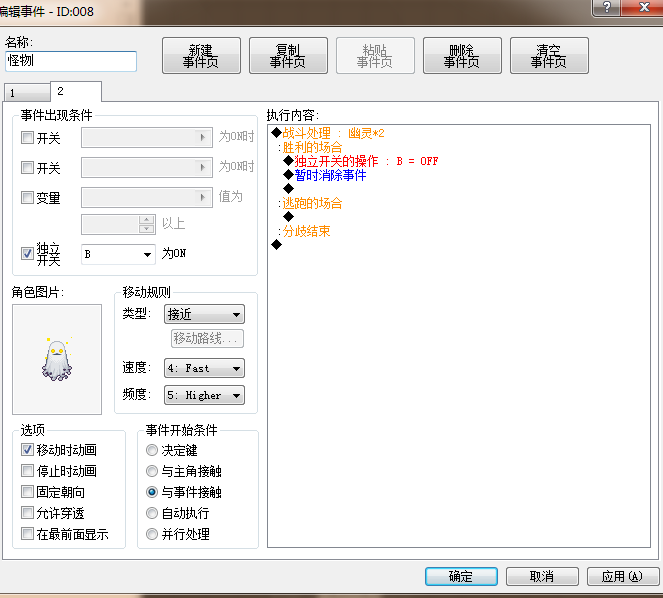
Task: Check the 停止时动画 option
Action: (27, 470)
